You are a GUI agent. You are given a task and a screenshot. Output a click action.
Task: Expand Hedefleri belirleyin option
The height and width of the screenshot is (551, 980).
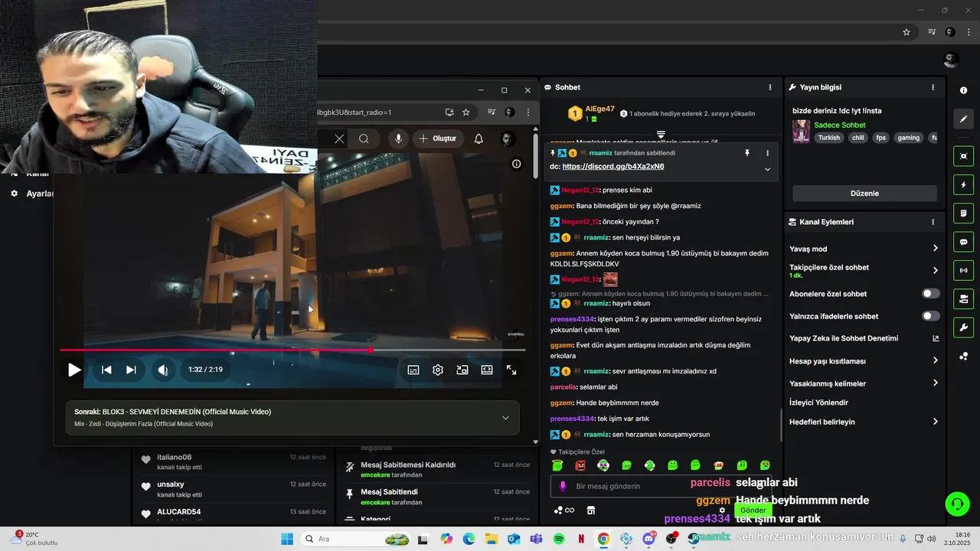[x=864, y=422]
